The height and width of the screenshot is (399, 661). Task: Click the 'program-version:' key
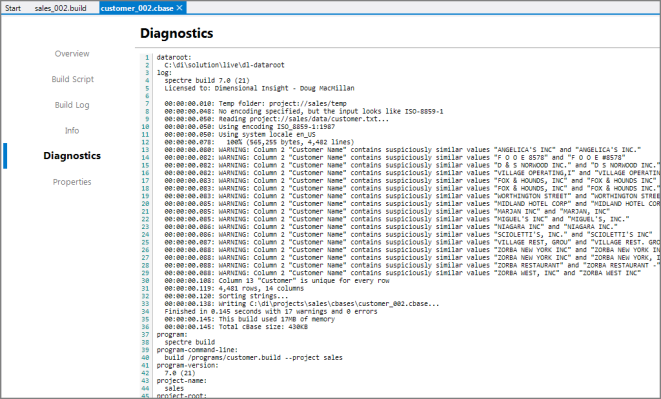188,365
